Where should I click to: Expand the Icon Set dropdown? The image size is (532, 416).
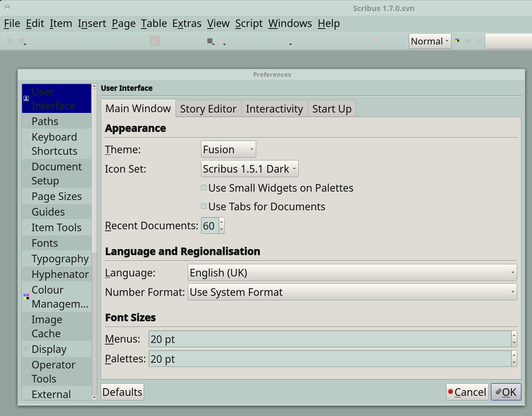(249, 169)
